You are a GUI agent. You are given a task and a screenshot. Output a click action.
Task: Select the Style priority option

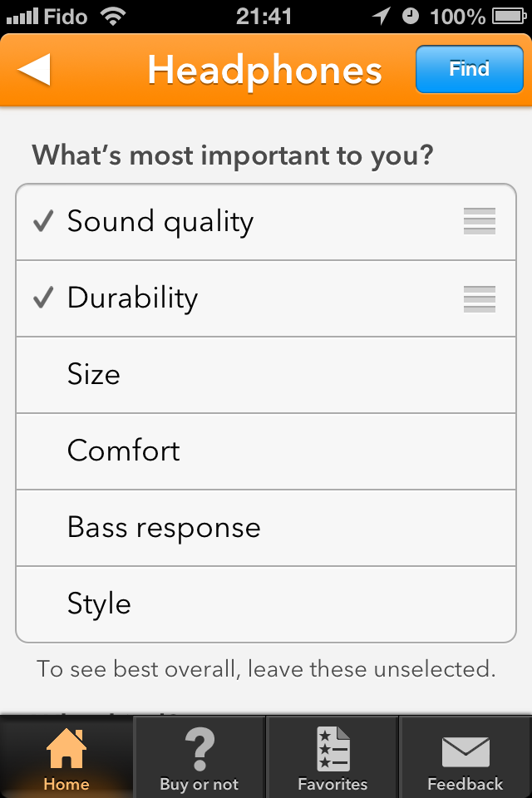pos(266,604)
